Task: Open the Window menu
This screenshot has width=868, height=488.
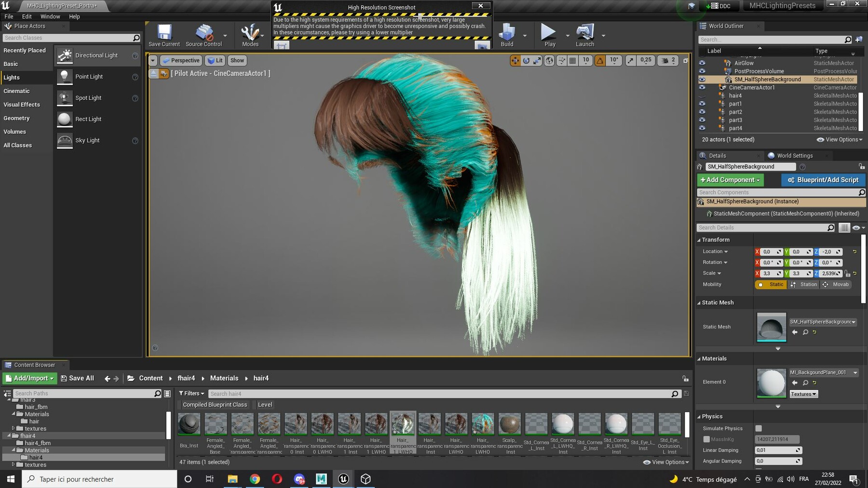Action: coord(50,16)
